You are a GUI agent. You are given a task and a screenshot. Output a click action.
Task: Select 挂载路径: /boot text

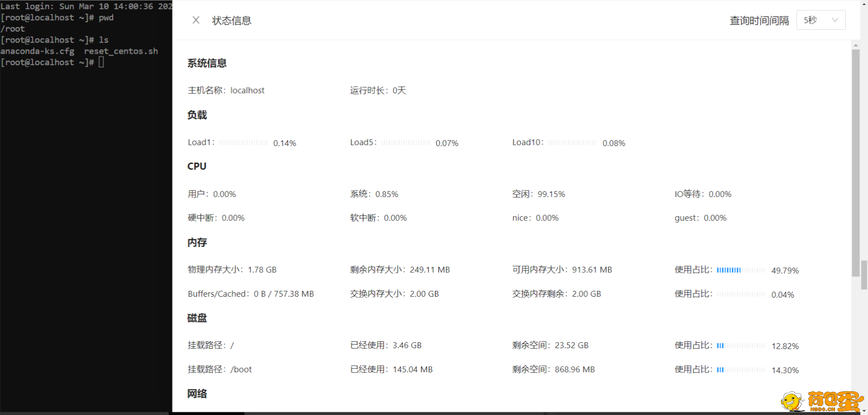[220, 369]
